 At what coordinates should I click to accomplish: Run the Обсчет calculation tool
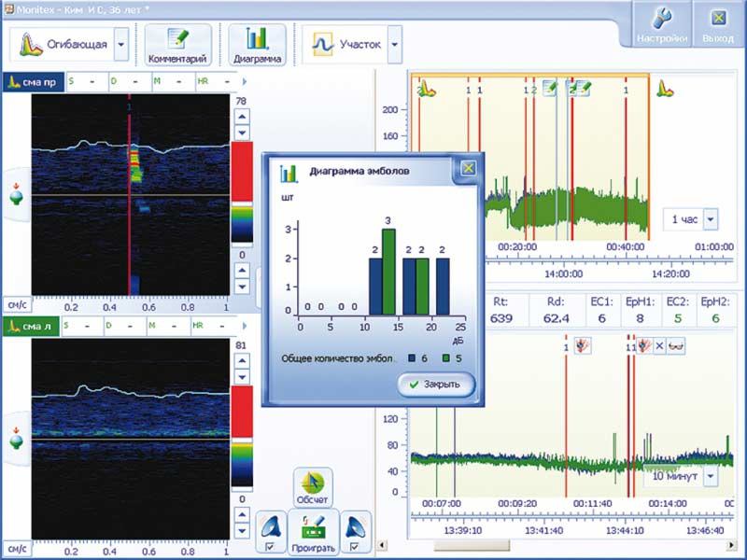pyautogui.click(x=313, y=487)
